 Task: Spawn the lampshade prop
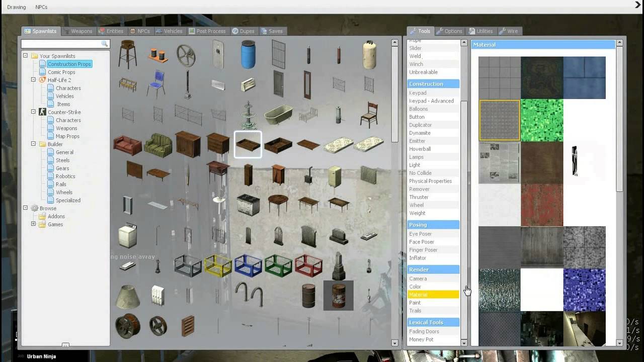coord(127,296)
